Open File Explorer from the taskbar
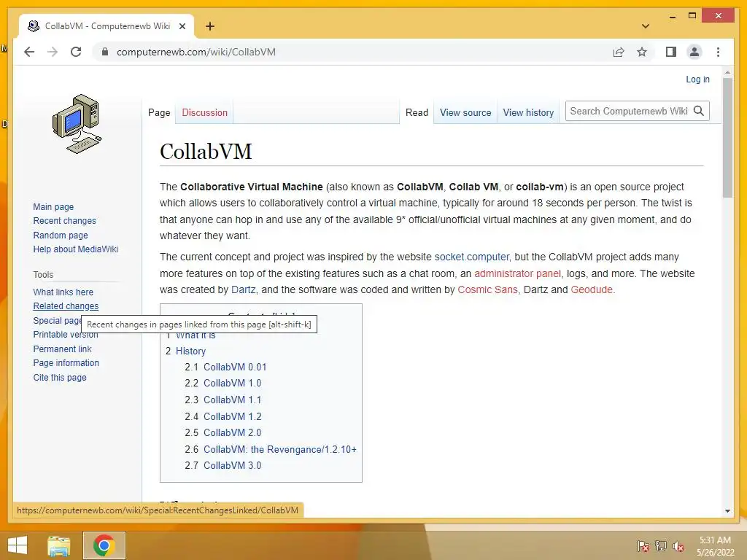The image size is (747, 560). 58,545
